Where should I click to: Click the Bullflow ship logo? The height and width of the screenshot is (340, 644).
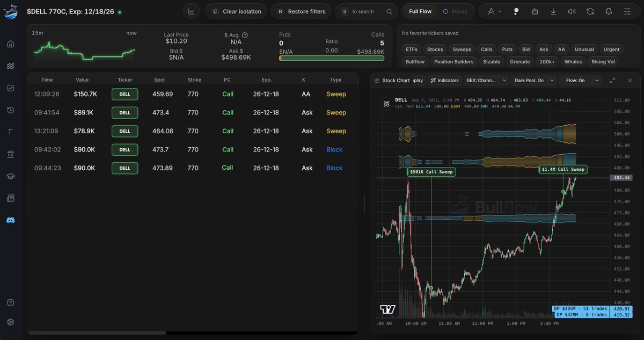(11, 11)
